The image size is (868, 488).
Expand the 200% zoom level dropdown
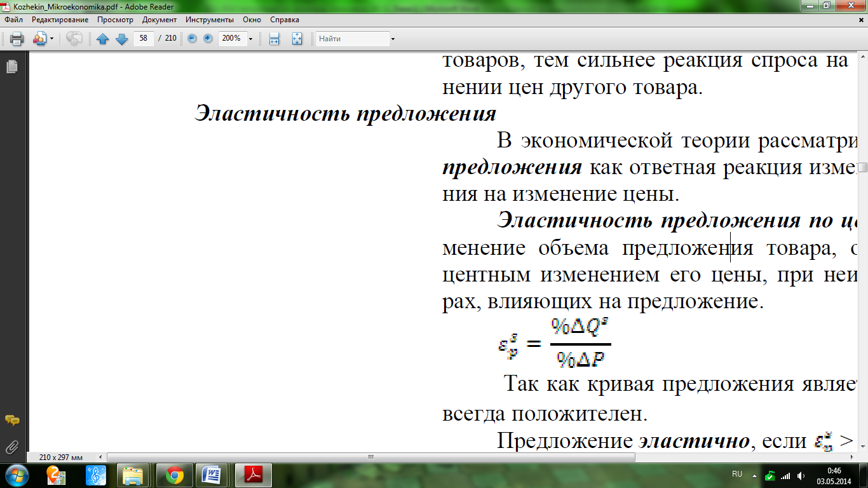pyautogui.click(x=250, y=39)
